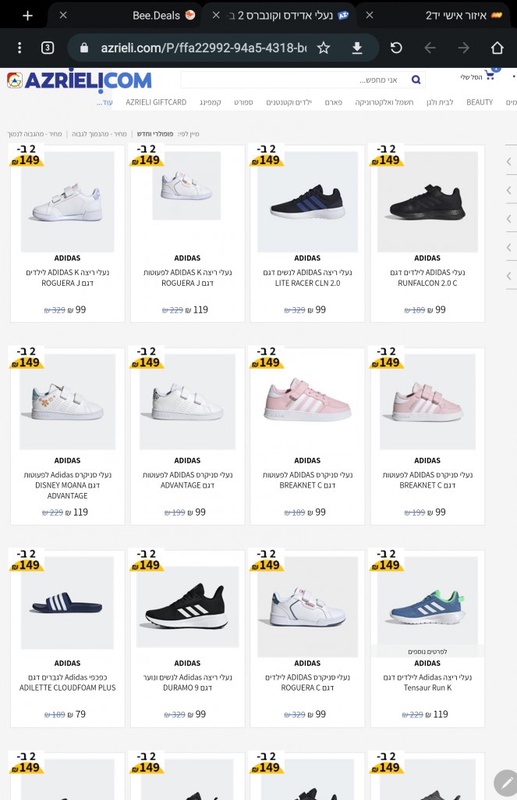
Task: Open the shopping cart
Action: click(490, 75)
